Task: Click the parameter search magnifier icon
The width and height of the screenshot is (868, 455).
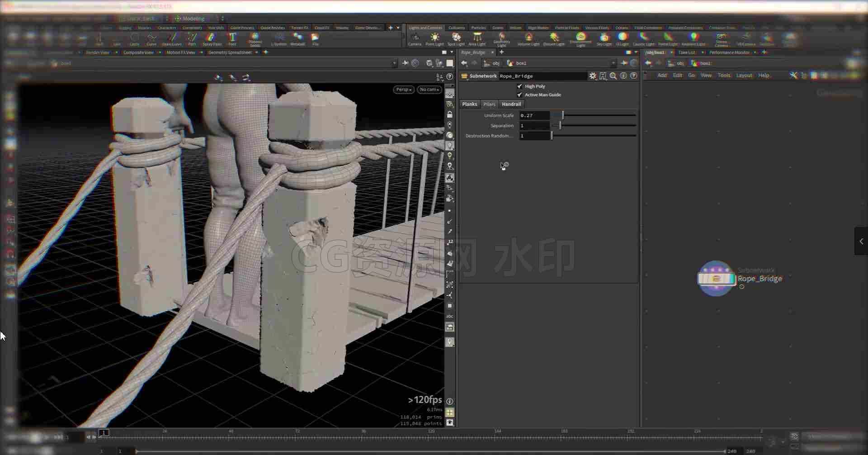Action: tap(613, 76)
